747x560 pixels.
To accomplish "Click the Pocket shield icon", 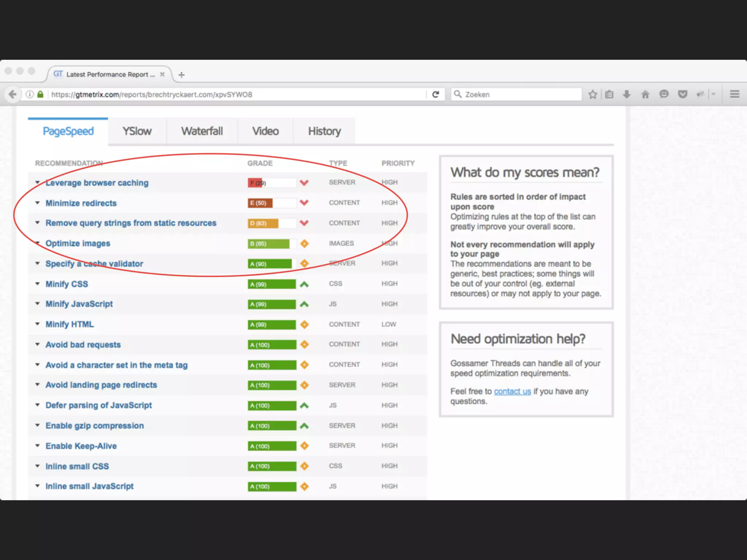I will click(682, 94).
